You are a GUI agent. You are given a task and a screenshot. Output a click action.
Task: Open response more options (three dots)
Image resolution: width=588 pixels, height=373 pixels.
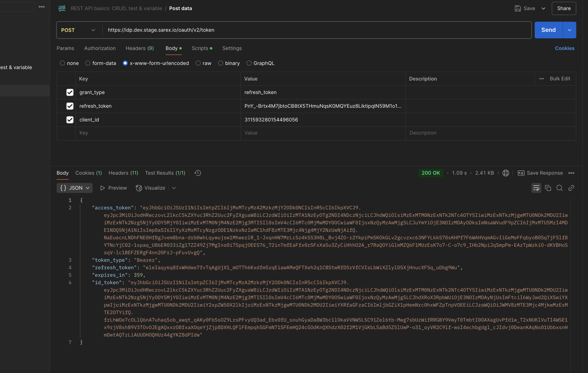pyautogui.click(x=571, y=173)
